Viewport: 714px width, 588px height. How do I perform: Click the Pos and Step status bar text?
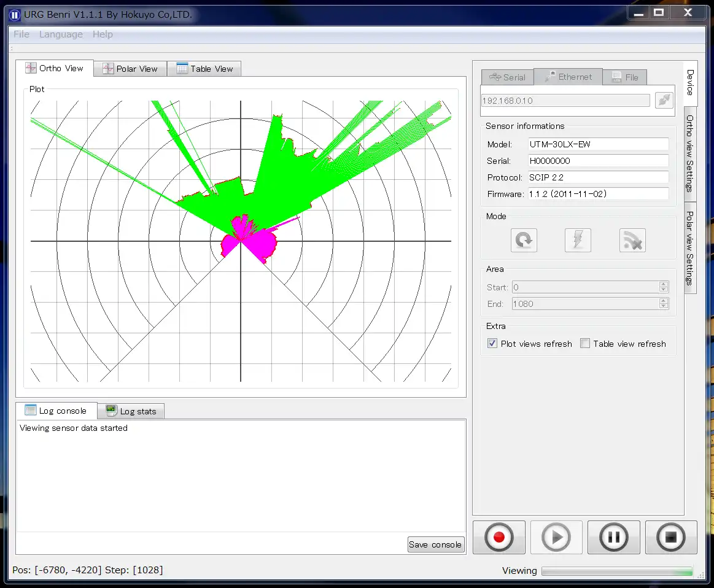click(x=87, y=570)
